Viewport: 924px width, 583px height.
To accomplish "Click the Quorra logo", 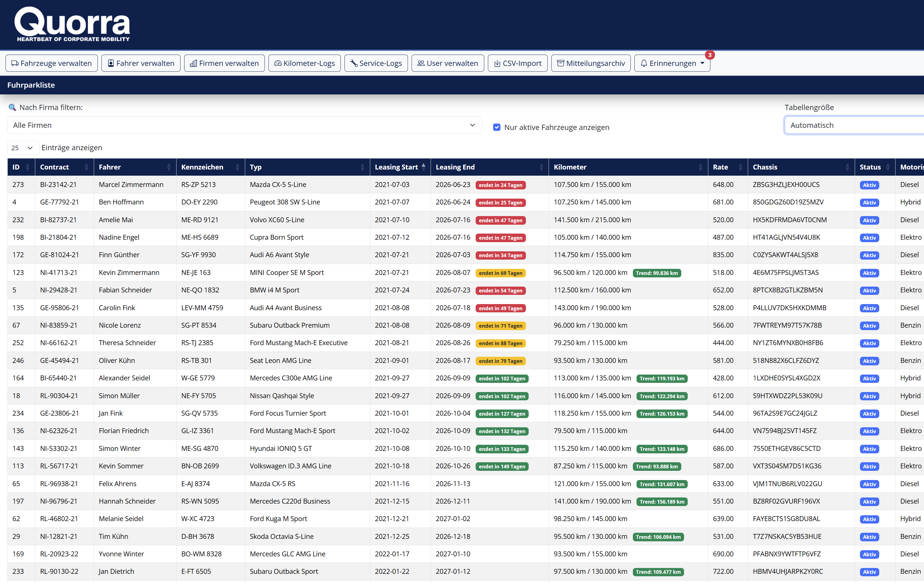I will coord(73,24).
